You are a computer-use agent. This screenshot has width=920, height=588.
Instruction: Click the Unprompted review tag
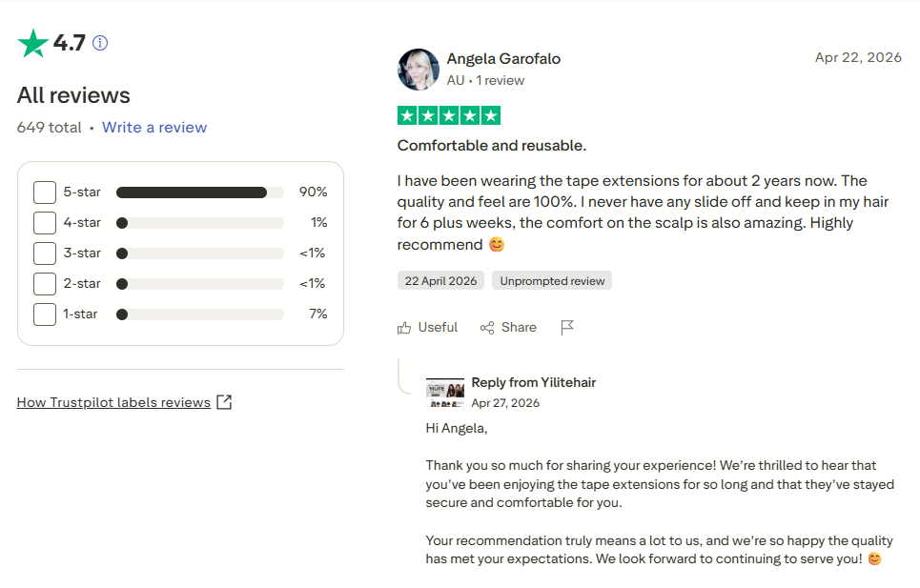click(552, 281)
